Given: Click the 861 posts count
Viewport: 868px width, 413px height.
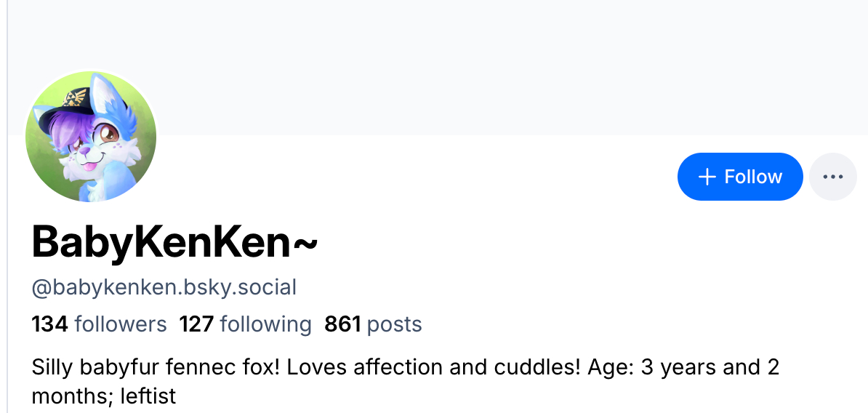Looking at the screenshot, I should tap(373, 324).
